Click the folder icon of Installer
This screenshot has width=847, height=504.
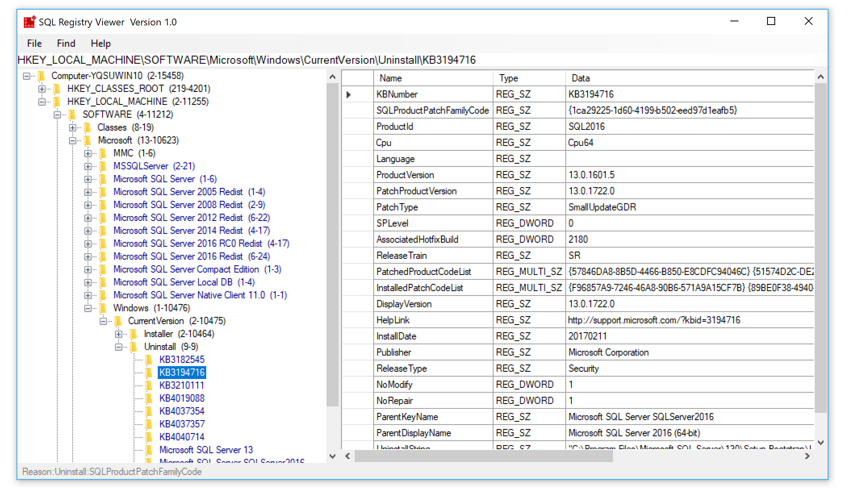point(134,334)
